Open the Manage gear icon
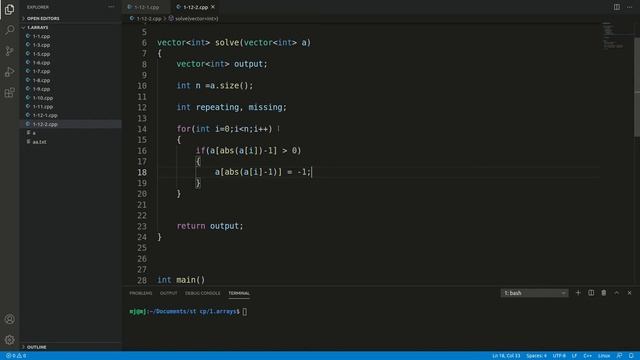 click(9, 340)
